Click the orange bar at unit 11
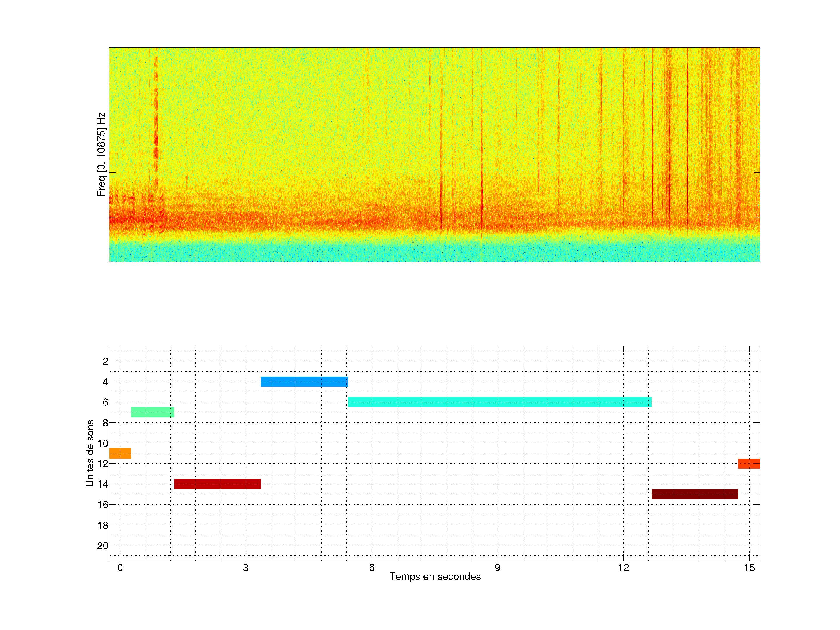 click(x=120, y=454)
